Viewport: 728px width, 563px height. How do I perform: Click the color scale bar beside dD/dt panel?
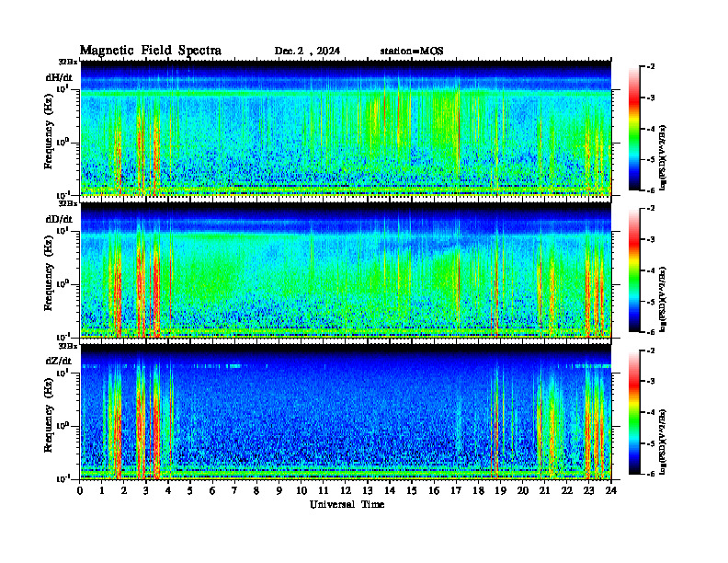[634, 270]
